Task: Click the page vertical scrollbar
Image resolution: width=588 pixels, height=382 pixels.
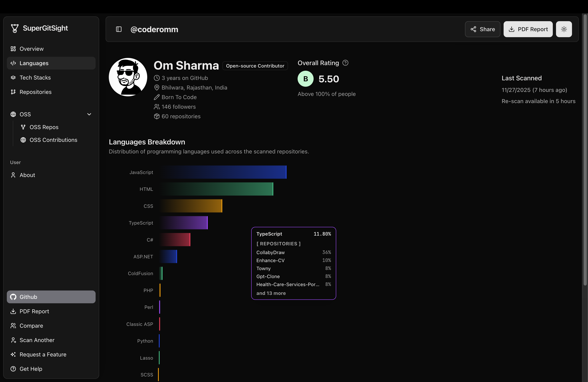Action: pos(585,148)
